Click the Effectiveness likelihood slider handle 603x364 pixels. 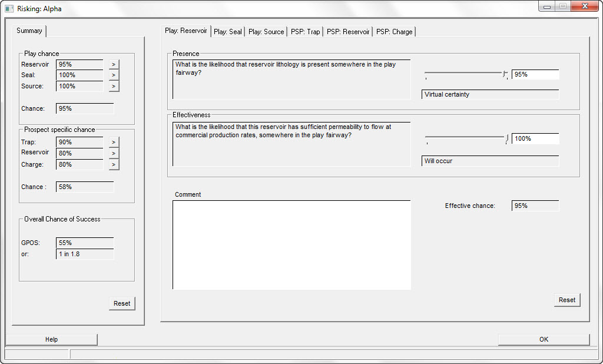click(507, 138)
